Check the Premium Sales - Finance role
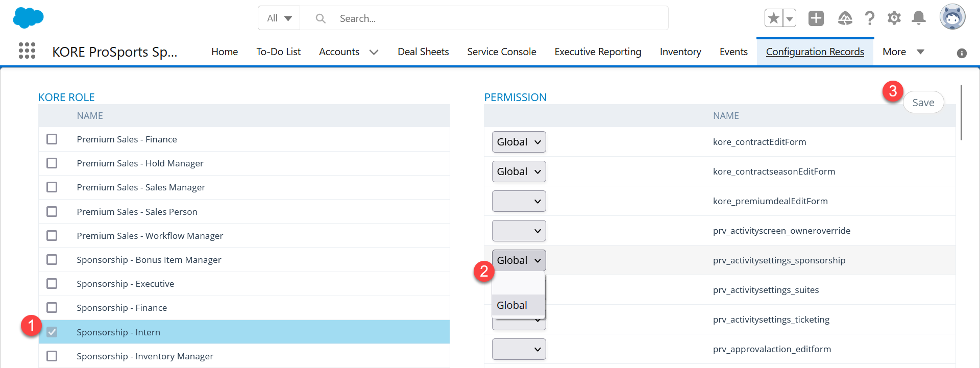980x368 pixels. (52, 139)
